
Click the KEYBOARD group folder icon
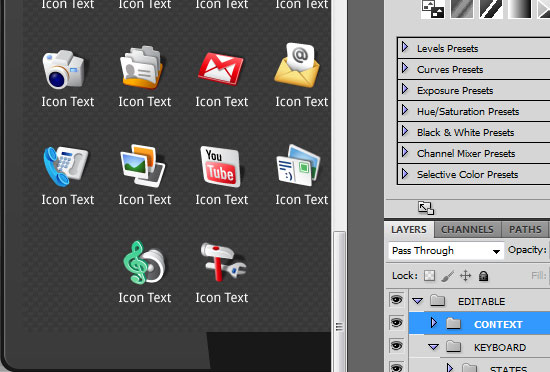[x=453, y=346]
